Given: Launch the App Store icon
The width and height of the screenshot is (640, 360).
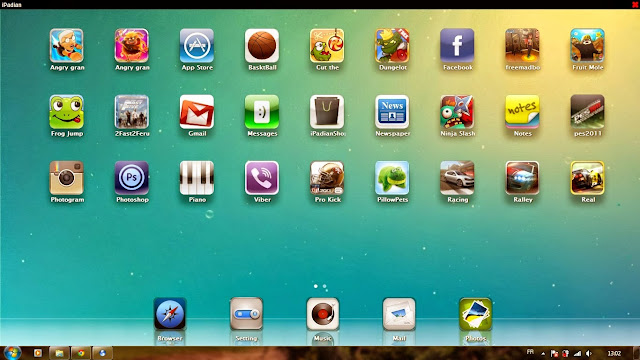Looking at the screenshot, I should tap(197, 45).
